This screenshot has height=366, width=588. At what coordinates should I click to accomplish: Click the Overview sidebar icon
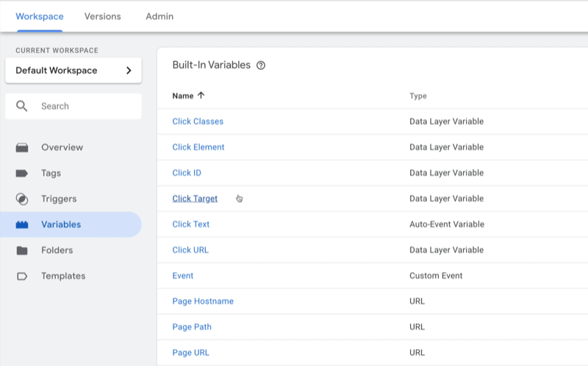pos(22,148)
